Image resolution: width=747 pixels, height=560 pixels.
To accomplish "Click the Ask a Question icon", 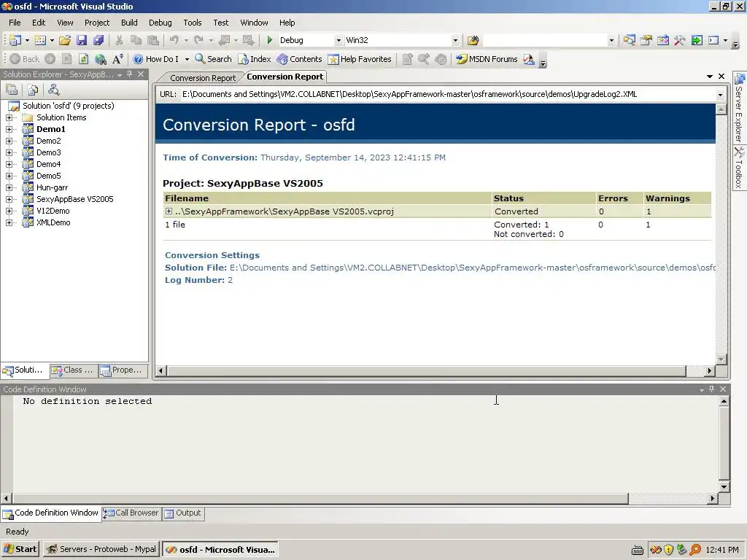I will point(529,59).
